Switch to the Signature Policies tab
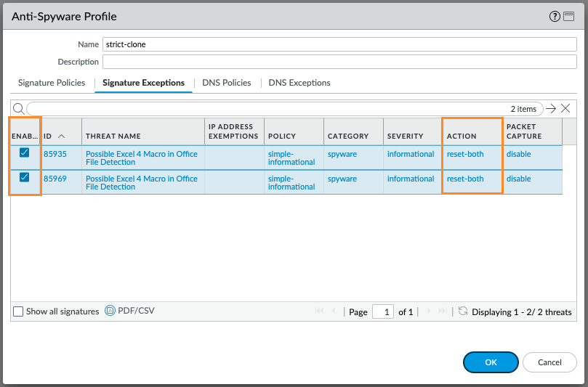Screen dimensions: 588x387 [52, 83]
